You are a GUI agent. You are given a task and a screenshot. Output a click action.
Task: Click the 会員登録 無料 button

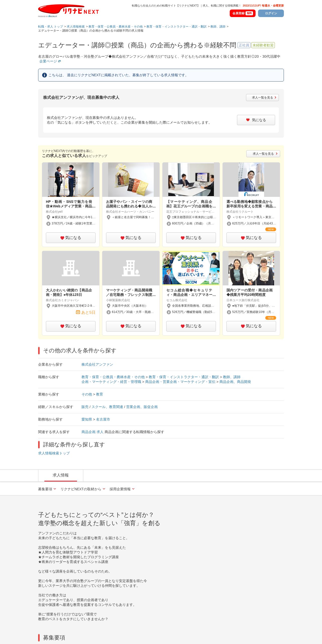coord(243,13)
